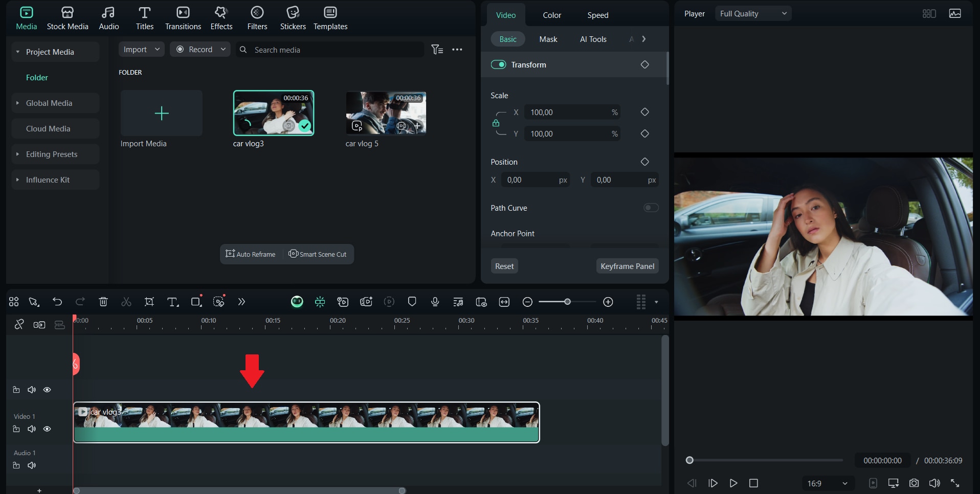Expand the Editing Presets section
The image size is (980, 494).
[x=18, y=154]
